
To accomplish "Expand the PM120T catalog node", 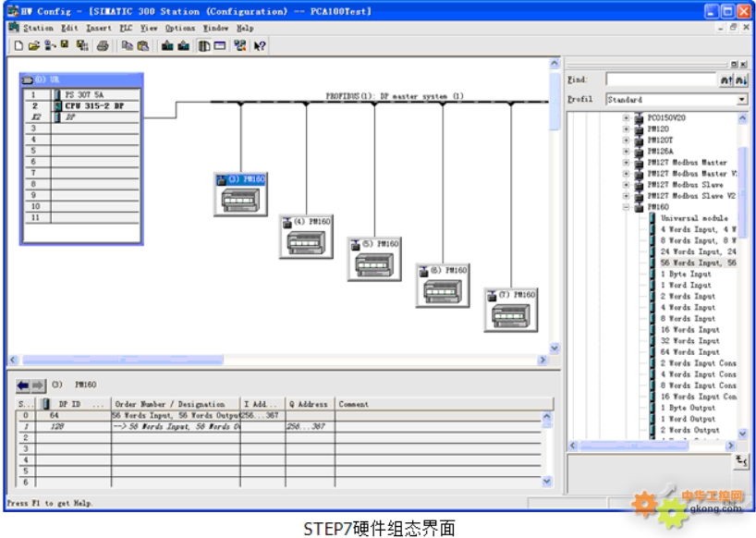I will 626,141.
